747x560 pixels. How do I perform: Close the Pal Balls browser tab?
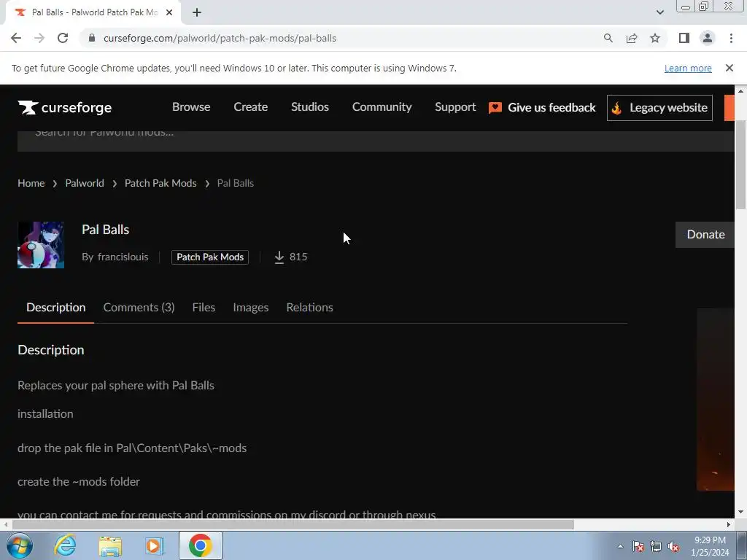click(169, 12)
